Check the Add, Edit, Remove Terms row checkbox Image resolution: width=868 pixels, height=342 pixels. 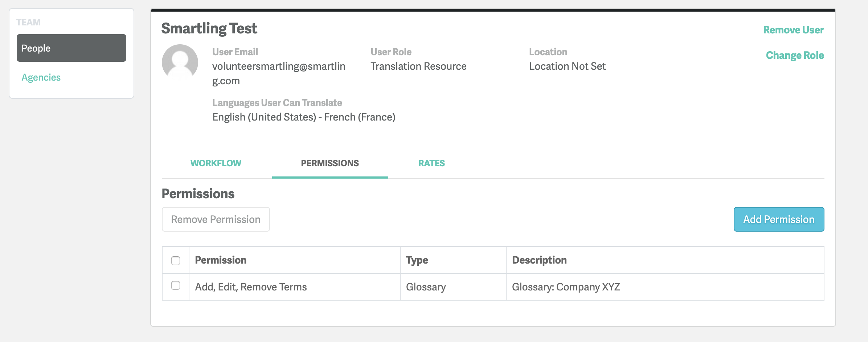[x=176, y=286]
